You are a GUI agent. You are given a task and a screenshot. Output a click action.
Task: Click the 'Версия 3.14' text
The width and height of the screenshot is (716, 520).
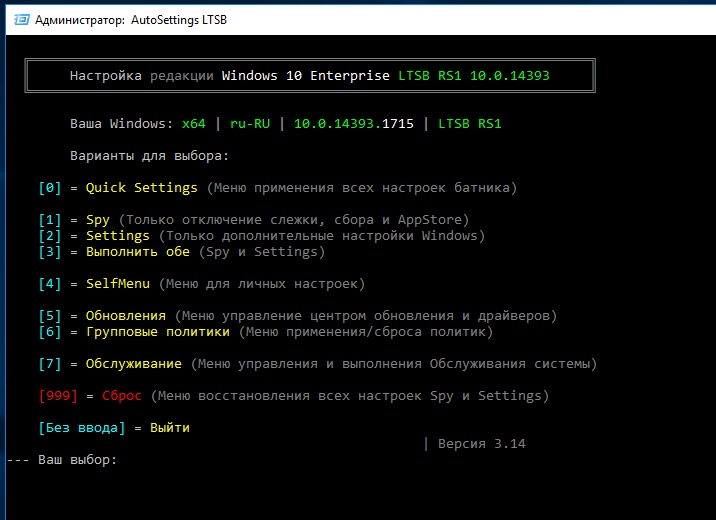point(481,444)
